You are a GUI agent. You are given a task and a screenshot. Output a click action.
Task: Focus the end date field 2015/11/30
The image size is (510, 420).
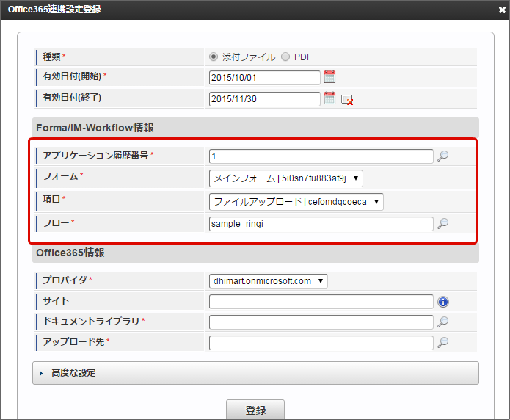click(264, 99)
